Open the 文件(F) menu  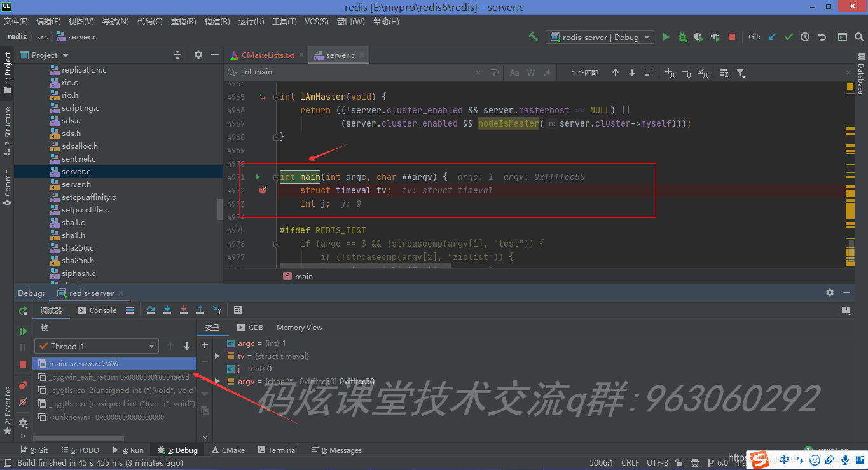tap(16, 21)
